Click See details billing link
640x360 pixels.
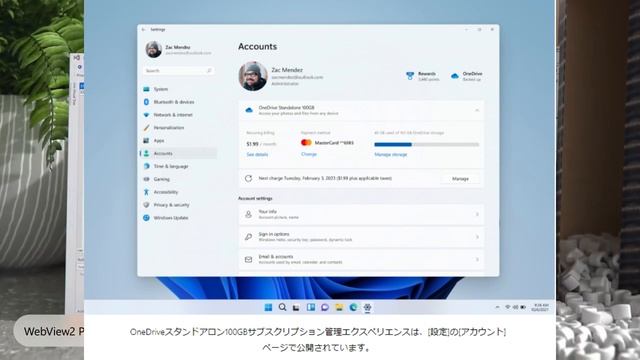coord(257,155)
